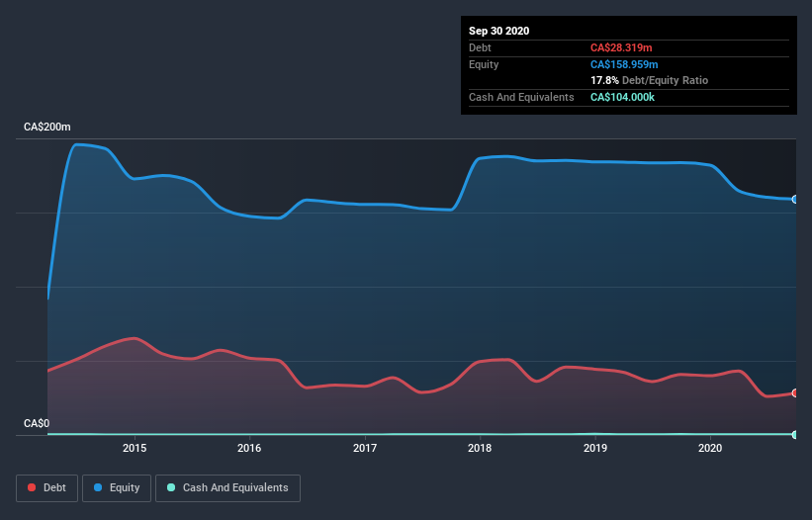Viewport: 812px width, 520px height.
Task: Click the blue Equity legend dot
Action: (98, 487)
